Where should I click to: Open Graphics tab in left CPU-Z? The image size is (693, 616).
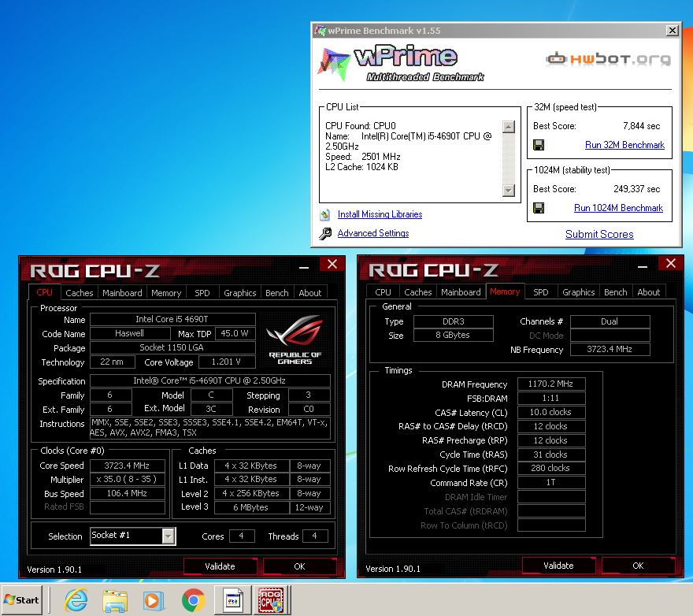click(240, 293)
